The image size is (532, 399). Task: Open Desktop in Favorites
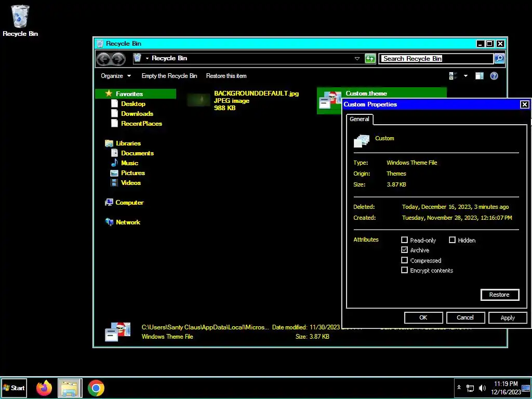[133, 104]
